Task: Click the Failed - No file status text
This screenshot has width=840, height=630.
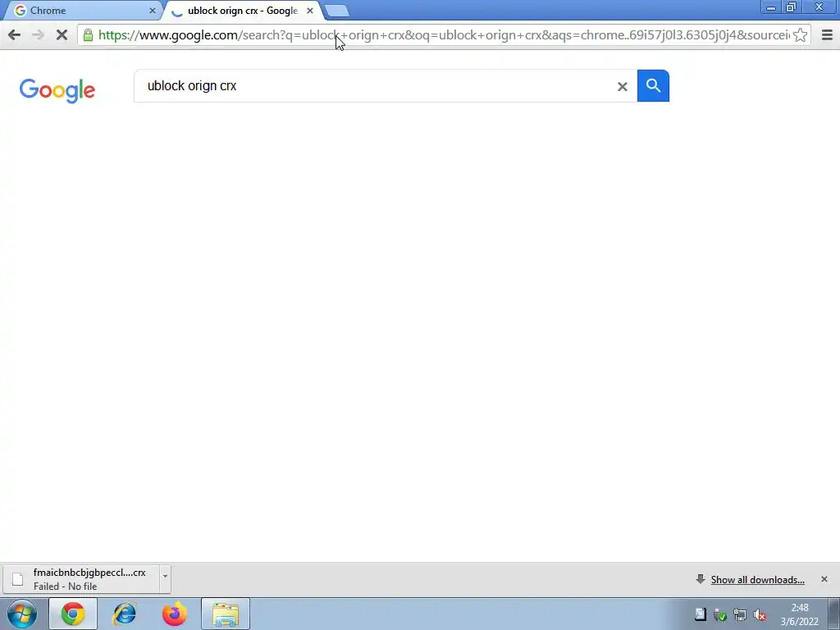Action: coord(65,587)
